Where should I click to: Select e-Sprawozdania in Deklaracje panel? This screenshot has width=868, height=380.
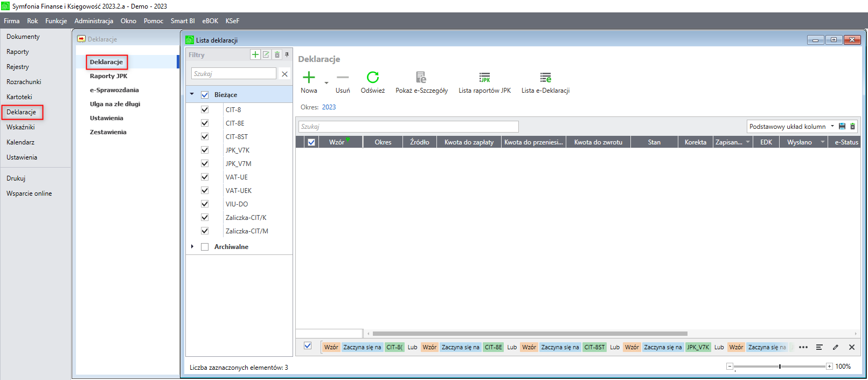point(114,90)
